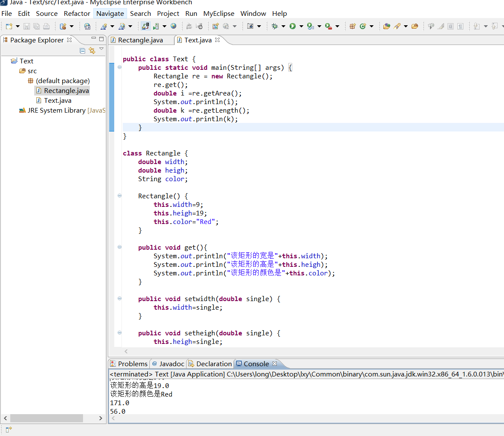Click Collapse All in Package Explorer
Viewport: 504px width, 436px height.
pos(83,51)
